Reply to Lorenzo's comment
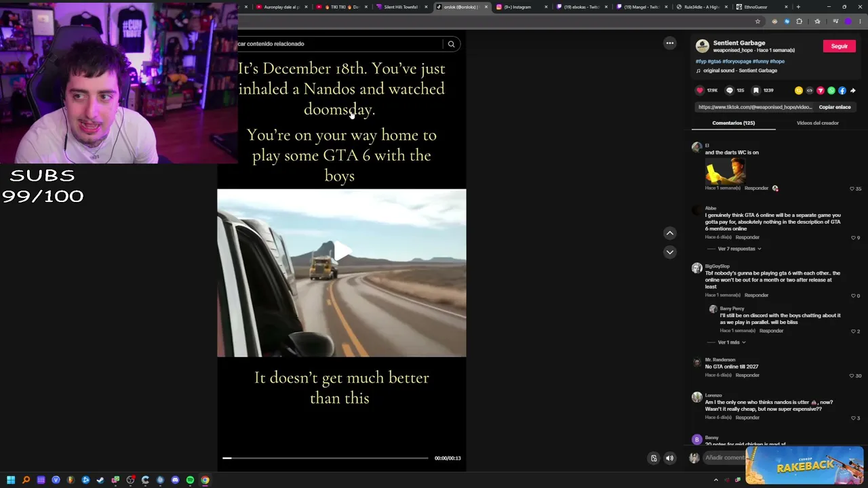 (747, 418)
